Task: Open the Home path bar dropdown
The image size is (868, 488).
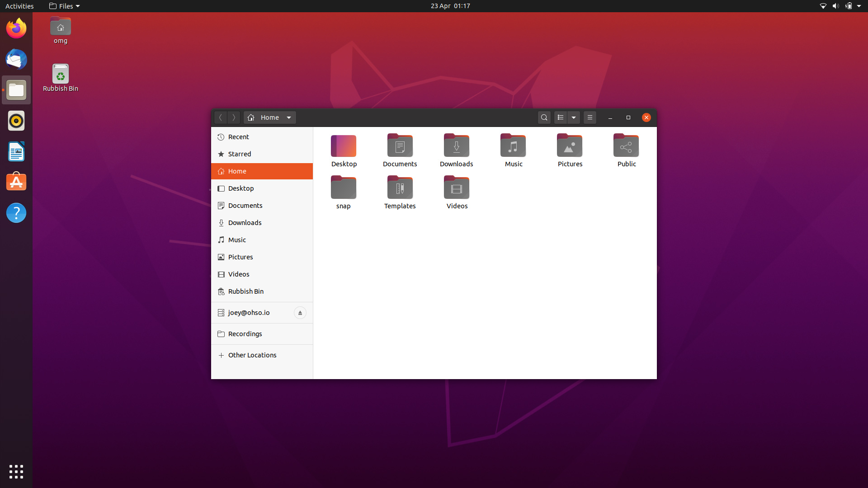Action: point(289,117)
